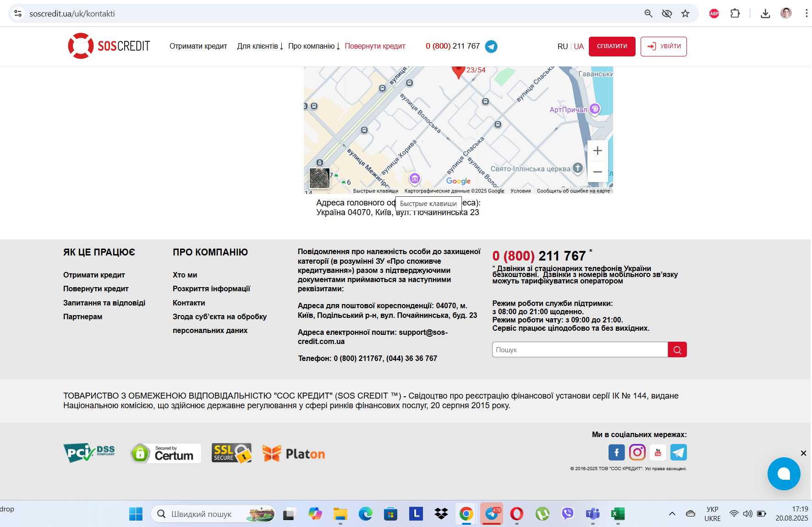Click the red СПЛАТИТИ button
The height and width of the screenshot is (527, 812).
[x=612, y=46]
